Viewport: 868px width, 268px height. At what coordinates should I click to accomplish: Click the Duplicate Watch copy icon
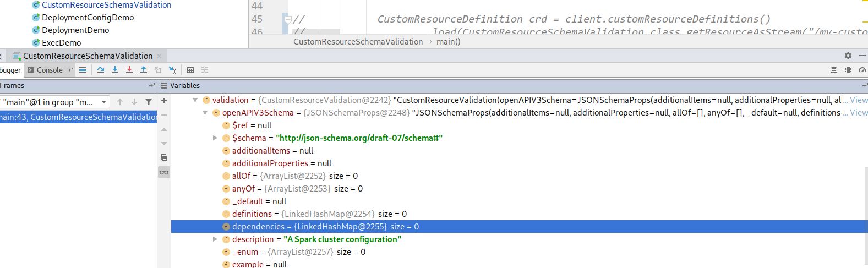point(164,157)
